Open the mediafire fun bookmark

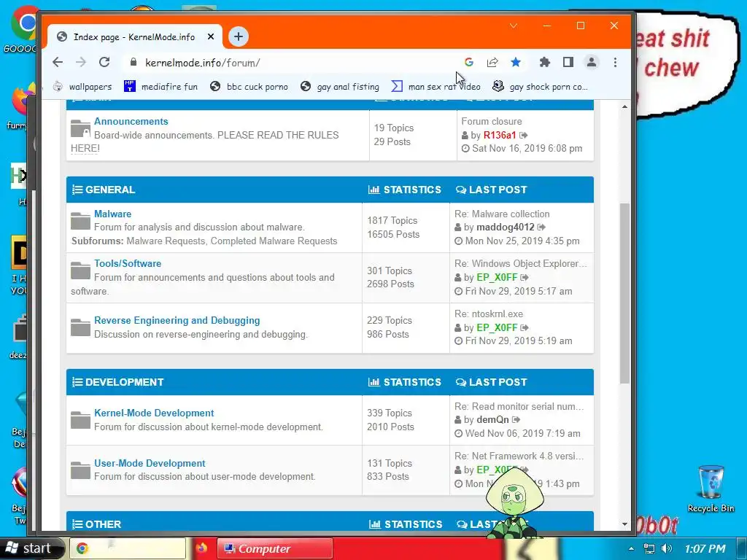point(160,87)
